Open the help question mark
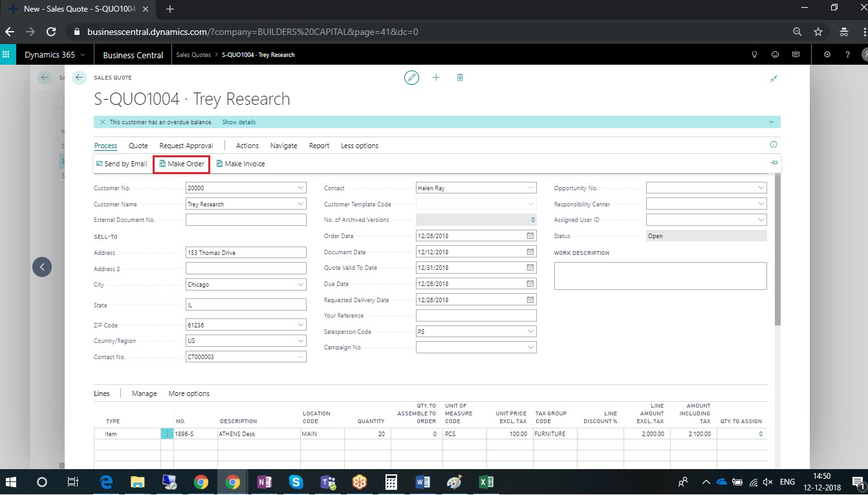Screen dimensions: 868x495 pyautogui.click(x=847, y=55)
